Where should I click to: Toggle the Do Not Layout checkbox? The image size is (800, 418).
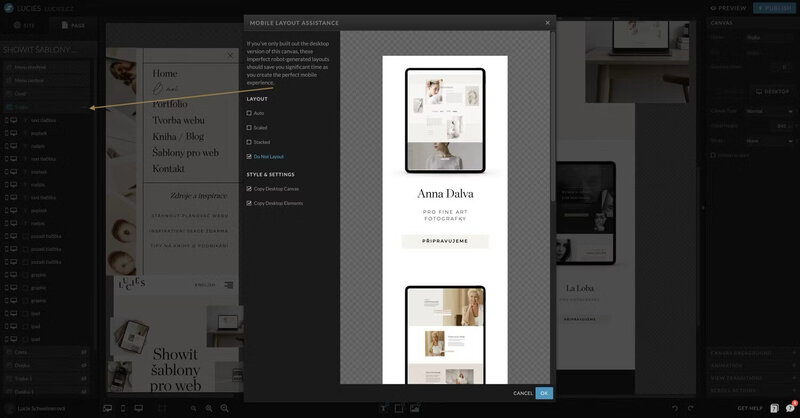249,157
